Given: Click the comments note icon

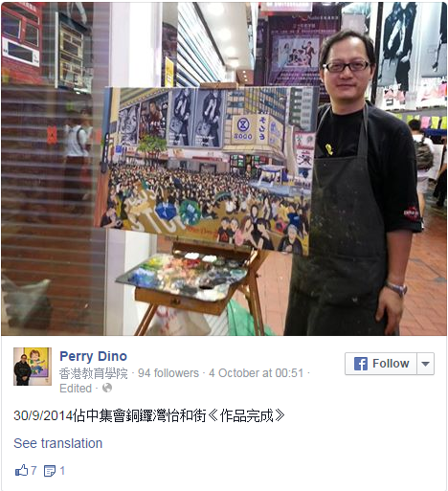Looking at the screenshot, I should tap(50, 471).
